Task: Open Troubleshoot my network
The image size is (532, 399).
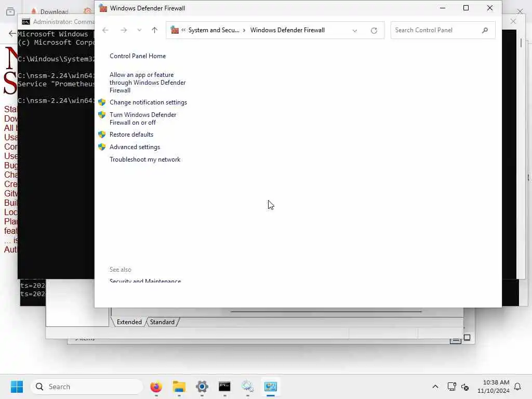Action: 145,159
